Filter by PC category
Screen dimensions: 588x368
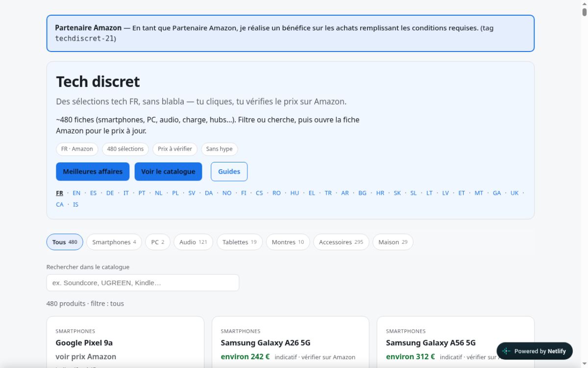point(158,242)
